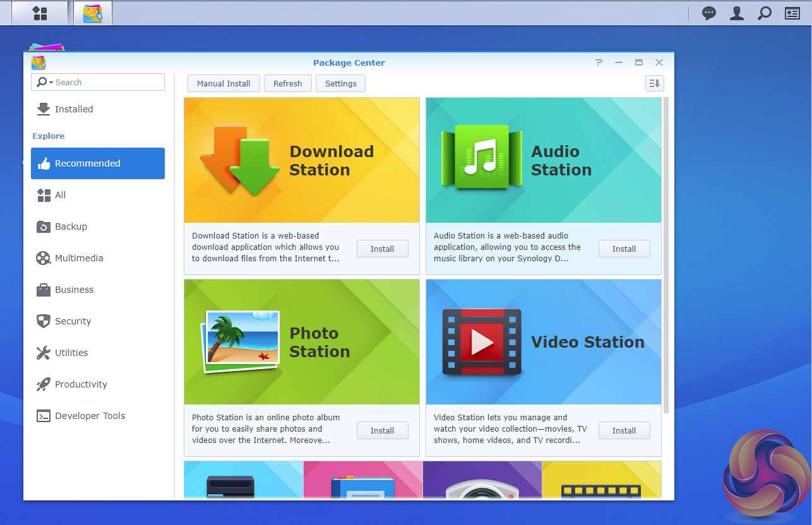Go to Developer Tools category
This screenshot has height=525, width=812.
pos(90,416)
